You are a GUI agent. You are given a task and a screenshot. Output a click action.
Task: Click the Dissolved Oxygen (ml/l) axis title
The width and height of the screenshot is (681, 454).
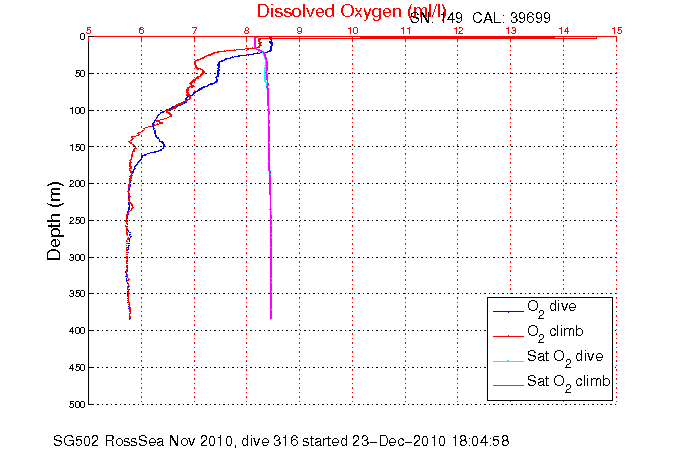(x=351, y=12)
